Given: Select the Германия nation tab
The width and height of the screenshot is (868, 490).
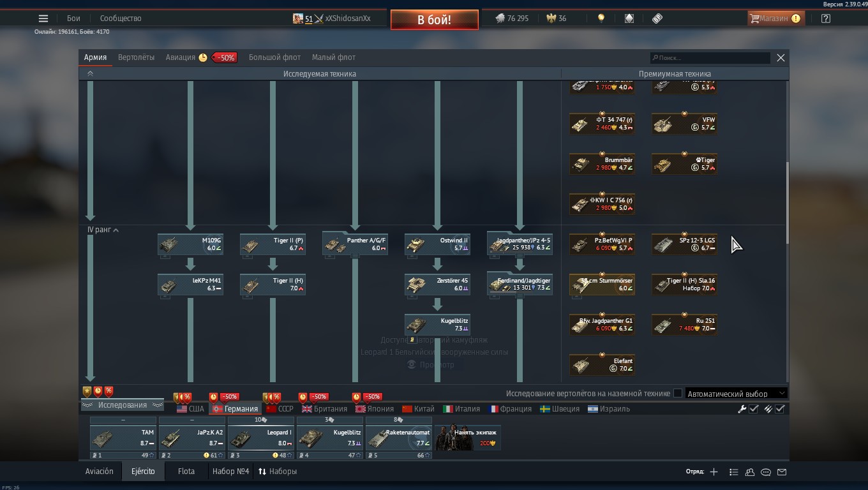Looking at the screenshot, I should click(236, 409).
